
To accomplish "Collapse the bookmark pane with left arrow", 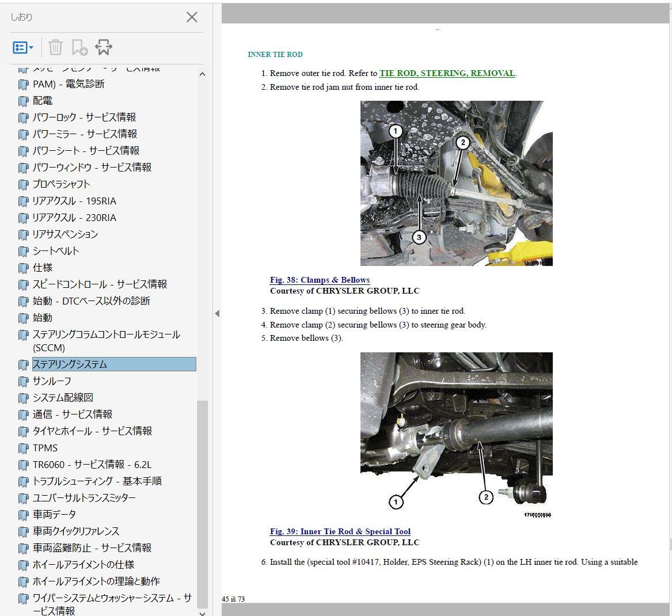I will pos(217,314).
